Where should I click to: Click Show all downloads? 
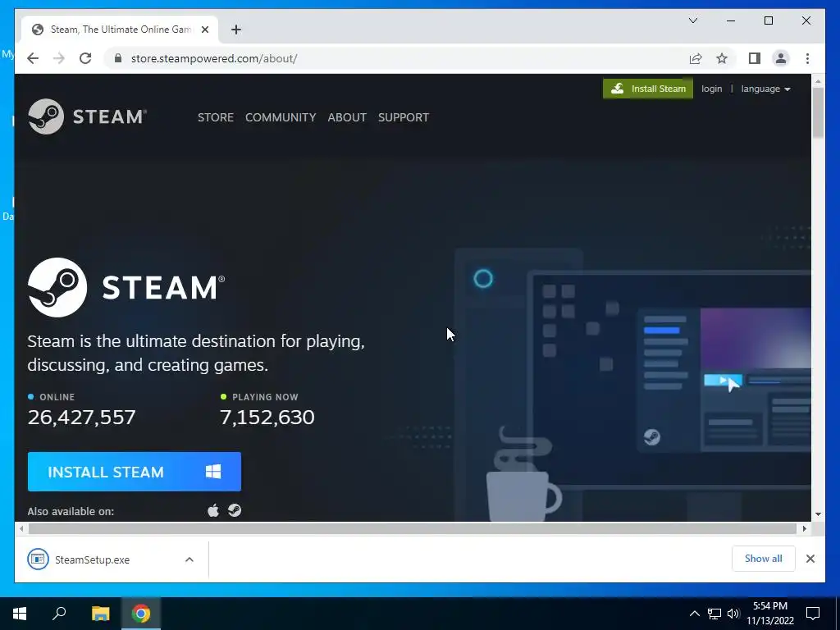tap(764, 559)
